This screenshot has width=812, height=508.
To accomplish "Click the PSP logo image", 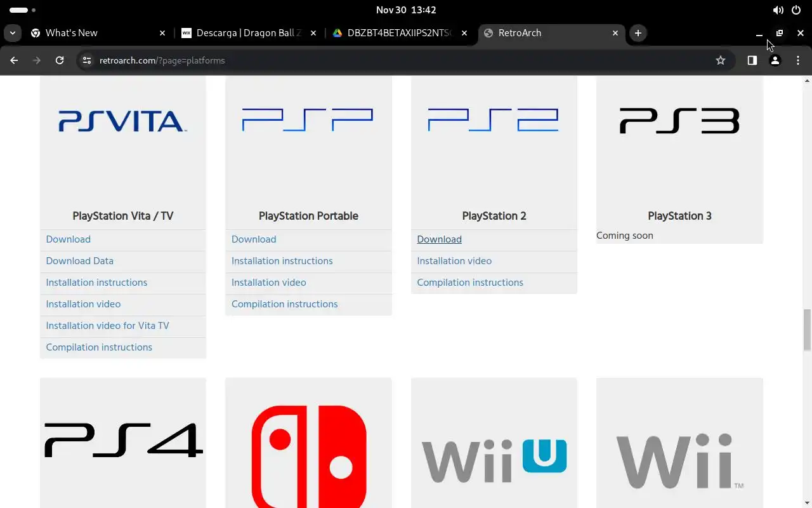I will click(x=308, y=119).
